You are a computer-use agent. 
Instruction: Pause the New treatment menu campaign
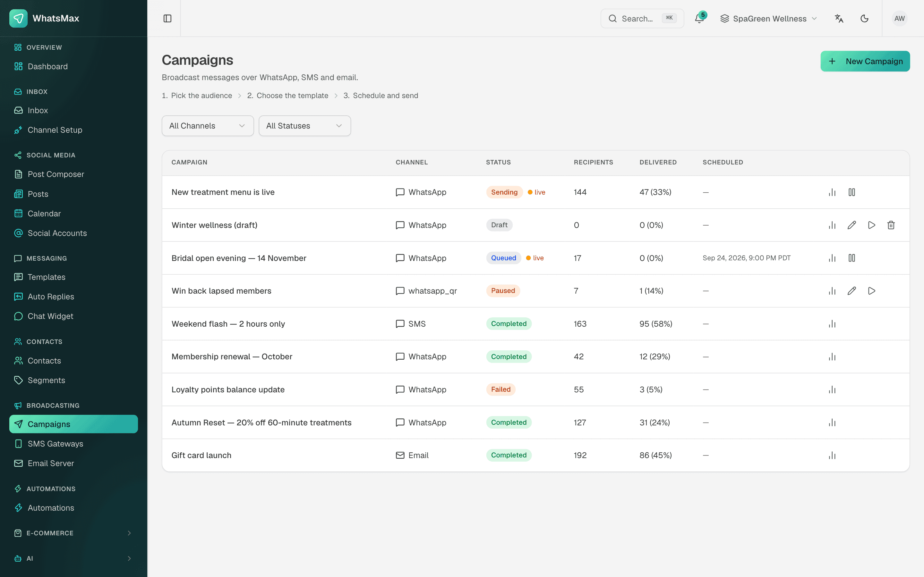(851, 192)
